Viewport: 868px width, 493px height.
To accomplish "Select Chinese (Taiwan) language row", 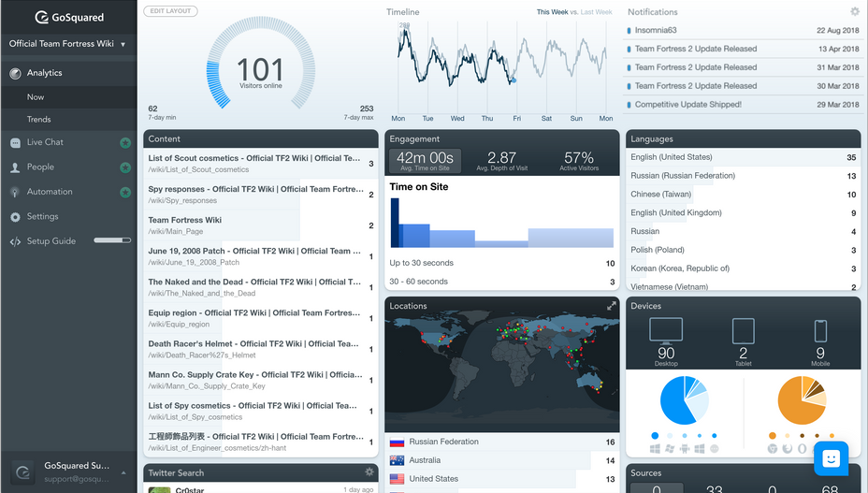I will point(743,195).
